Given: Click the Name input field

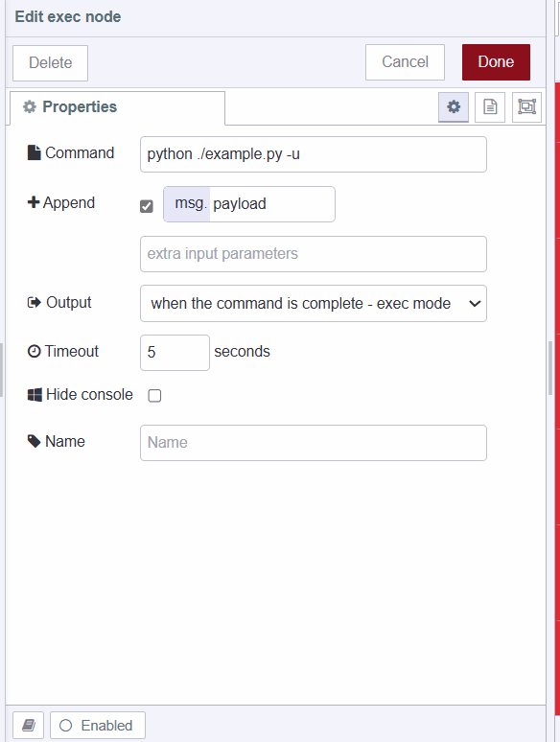Looking at the screenshot, I should 314,443.
